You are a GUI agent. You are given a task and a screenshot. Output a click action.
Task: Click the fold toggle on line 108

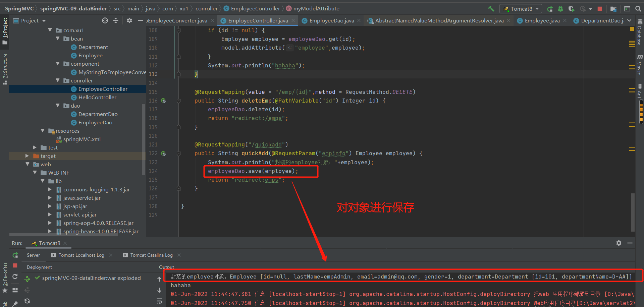coord(178,30)
